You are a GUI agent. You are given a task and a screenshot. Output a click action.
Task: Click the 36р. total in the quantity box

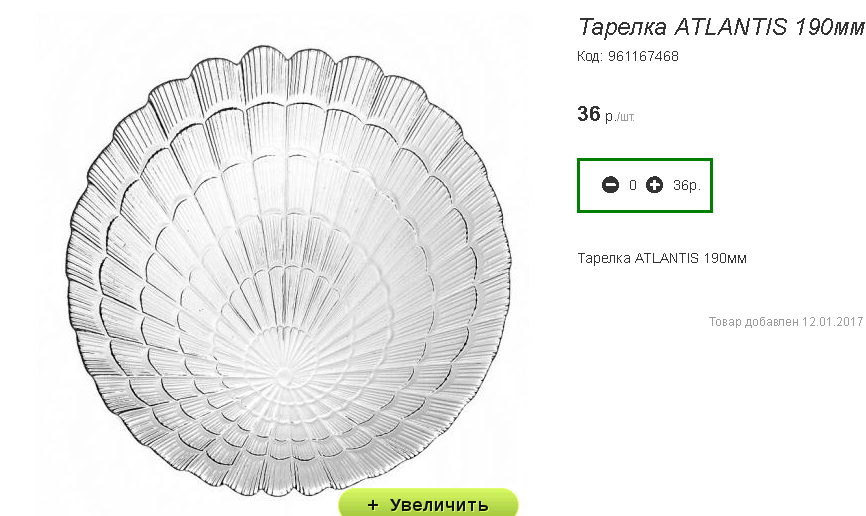point(687,186)
